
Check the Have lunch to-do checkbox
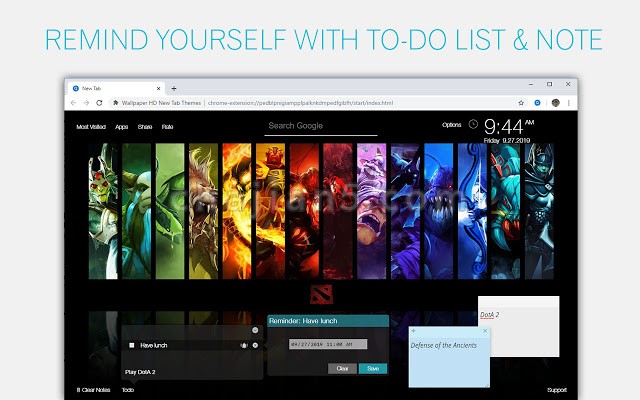[x=132, y=345]
